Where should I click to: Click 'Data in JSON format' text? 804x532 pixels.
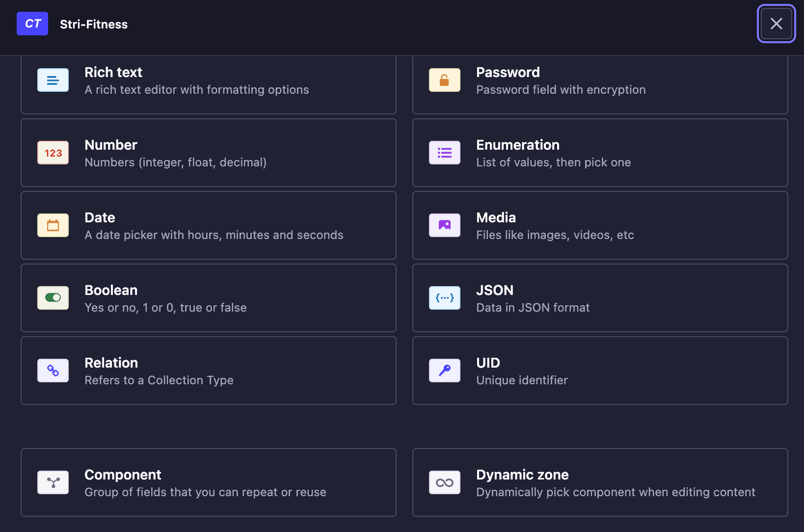(533, 308)
